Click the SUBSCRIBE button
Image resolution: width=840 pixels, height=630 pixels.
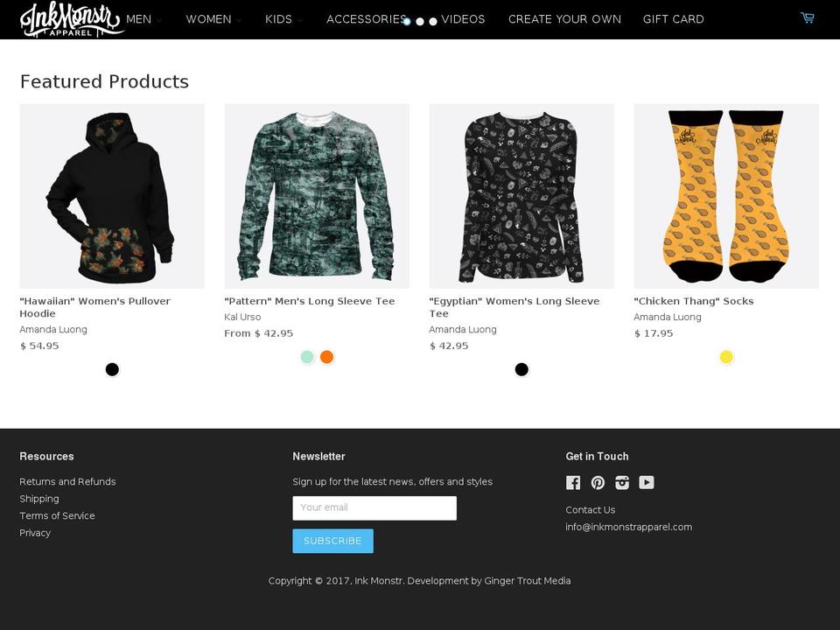pyautogui.click(x=332, y=541)
